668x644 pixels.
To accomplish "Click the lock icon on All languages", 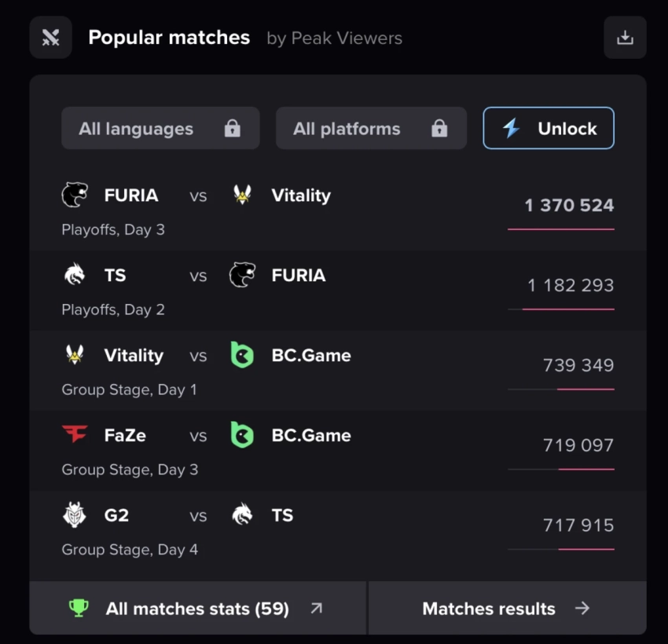I will tap(232, 129).
